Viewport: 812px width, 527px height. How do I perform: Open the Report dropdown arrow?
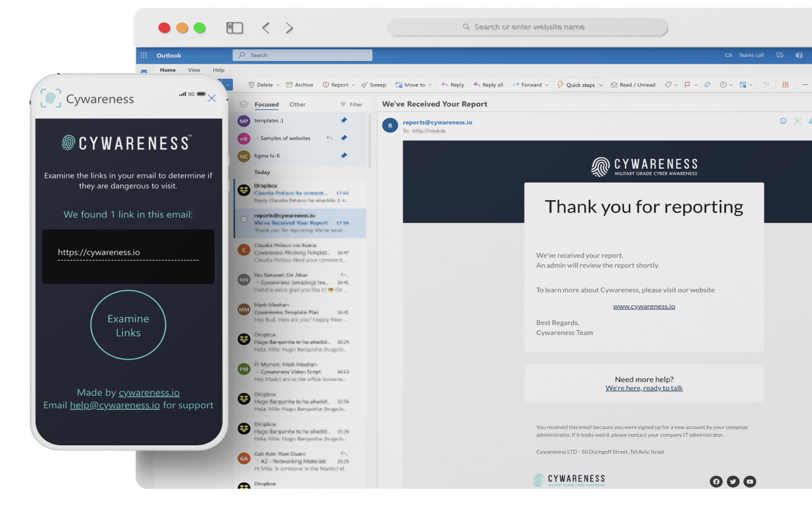click(x=353, y=85)
